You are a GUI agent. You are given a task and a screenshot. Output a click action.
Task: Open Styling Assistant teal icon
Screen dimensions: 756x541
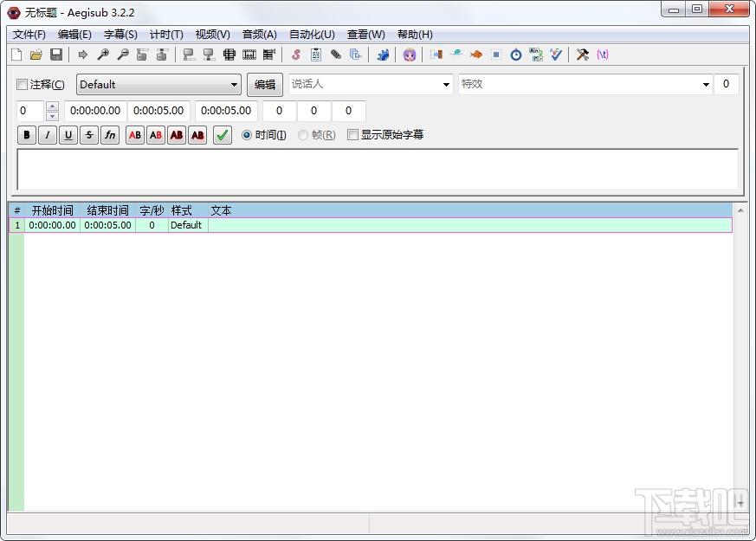(456, 55)
